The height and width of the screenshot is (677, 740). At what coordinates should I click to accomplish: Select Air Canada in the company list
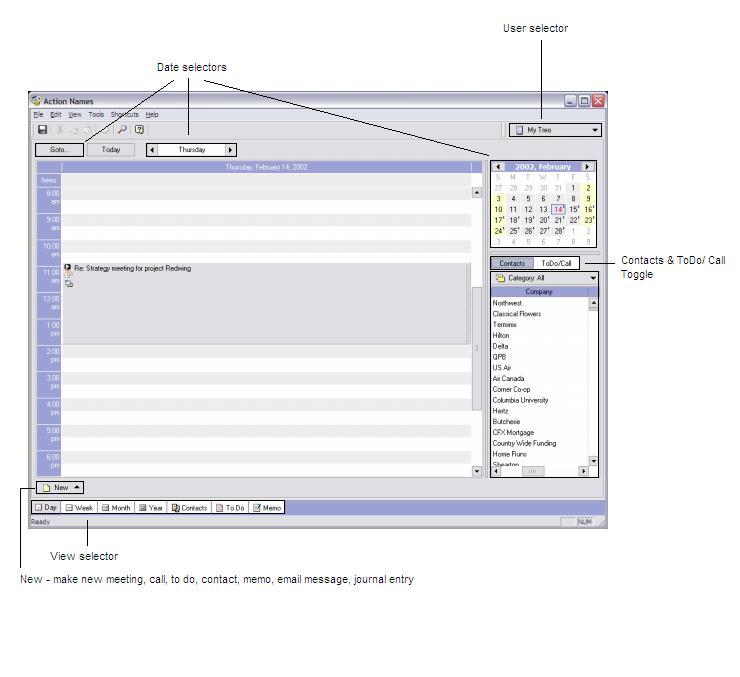click(508, 379)
